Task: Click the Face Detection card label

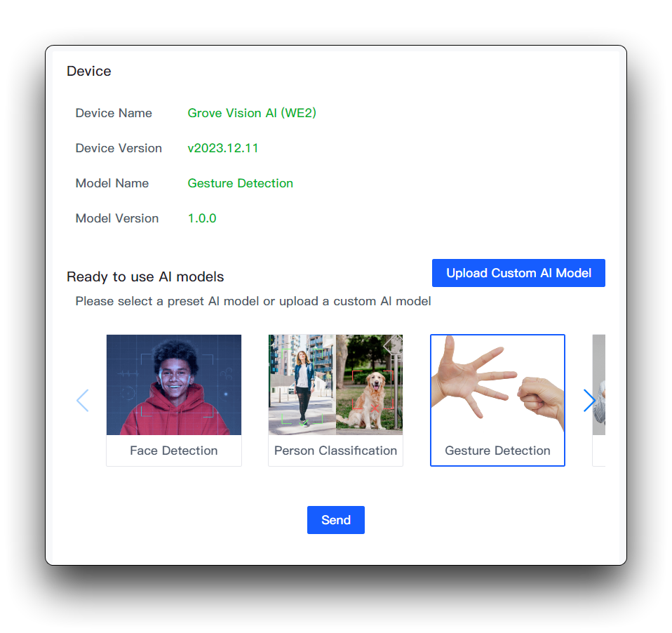Action: point(174,451)
